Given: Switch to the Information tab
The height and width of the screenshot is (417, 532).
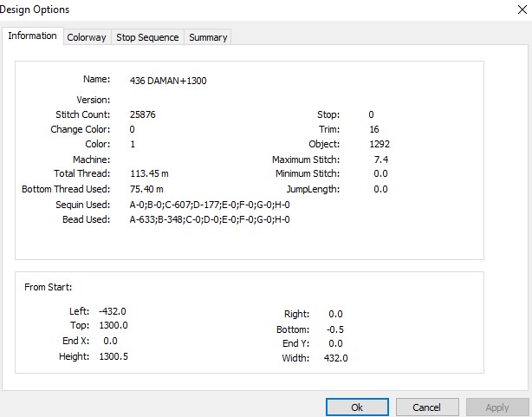Looking at the screenshot, I should [32, 36].
